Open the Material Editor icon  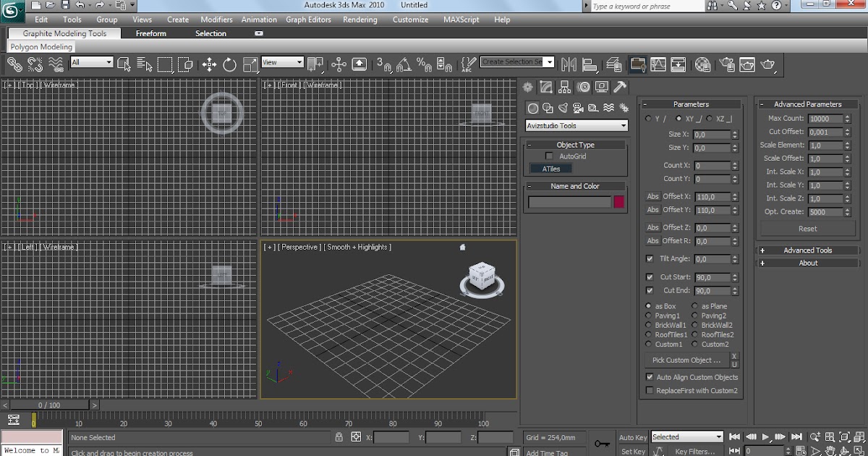[702, 64]
